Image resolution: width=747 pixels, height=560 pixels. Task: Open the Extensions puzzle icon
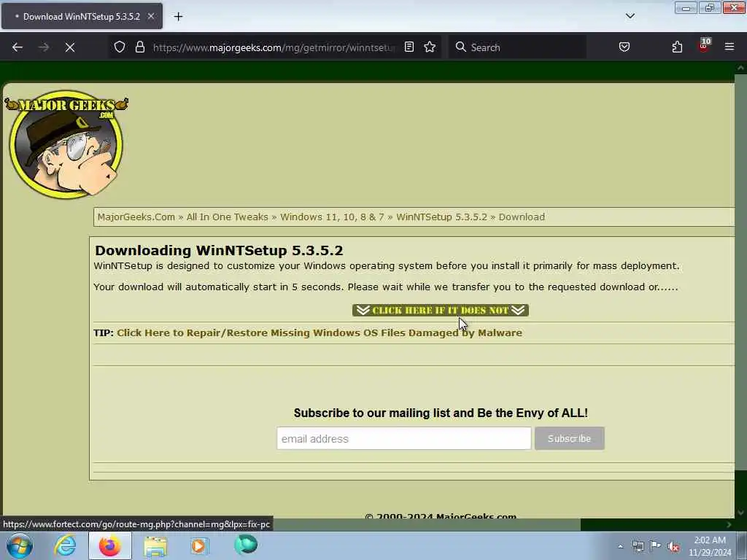pyautogui.click(x=677, y=47)
